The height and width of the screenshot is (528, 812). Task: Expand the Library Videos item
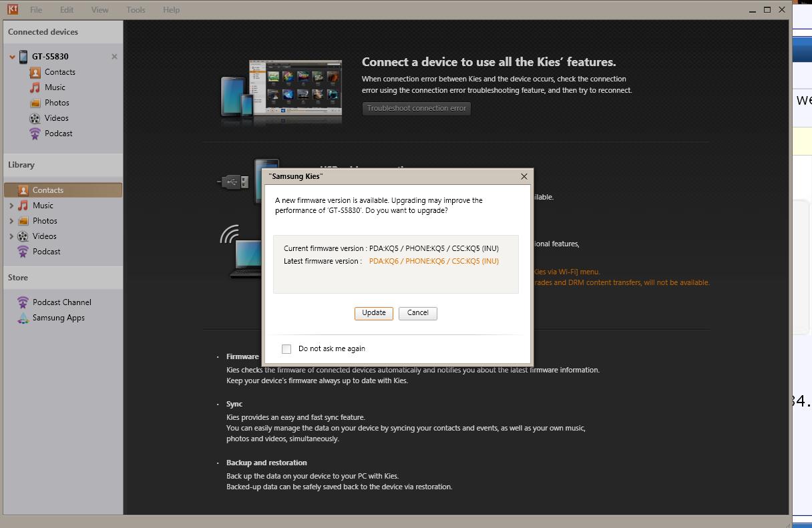[x=11, y=236]
